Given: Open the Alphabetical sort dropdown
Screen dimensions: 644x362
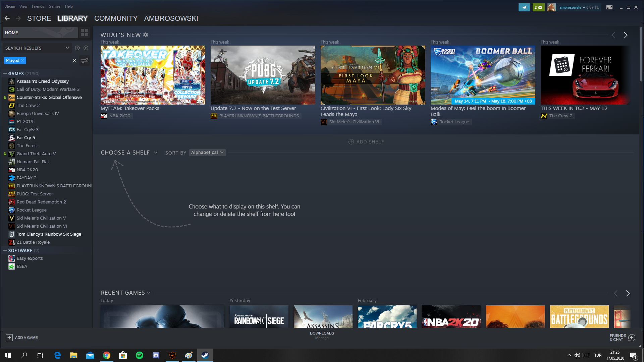Looking at the screenshot, I should tap(207, 153).
